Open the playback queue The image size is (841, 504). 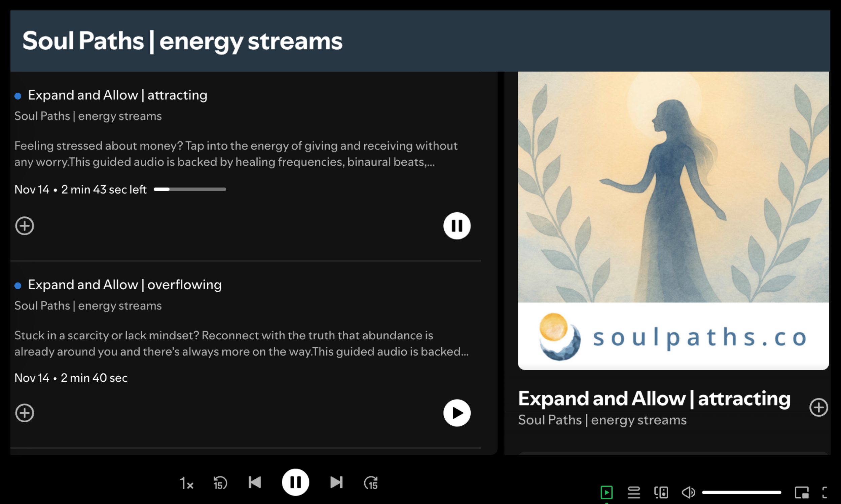point(634,492)
